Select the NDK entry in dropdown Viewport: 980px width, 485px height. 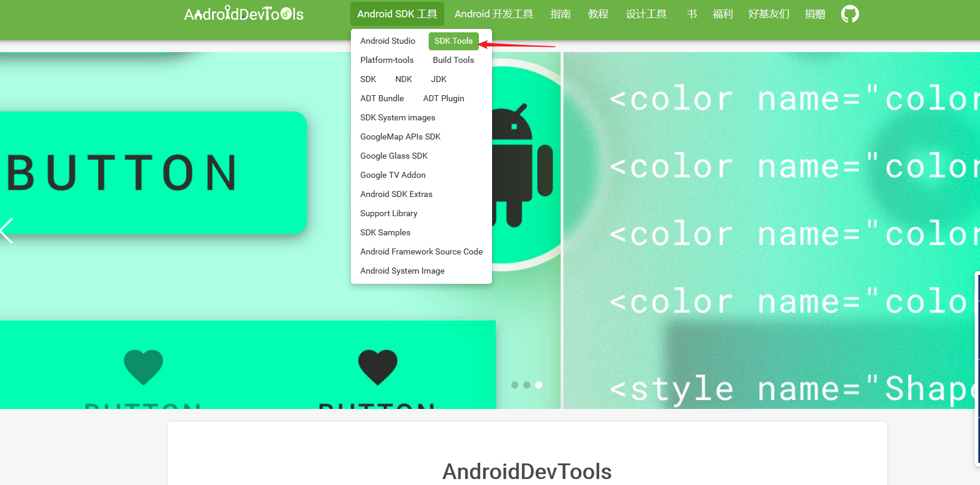point(403,79)
